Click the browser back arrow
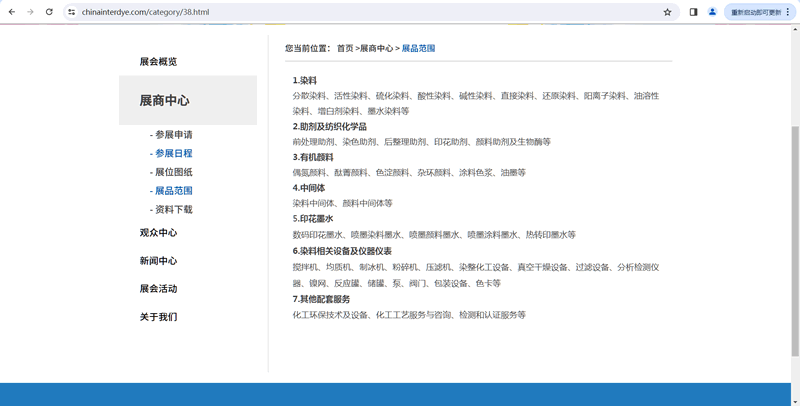Screen dimensions: 800x406 (x=11, y=12)
